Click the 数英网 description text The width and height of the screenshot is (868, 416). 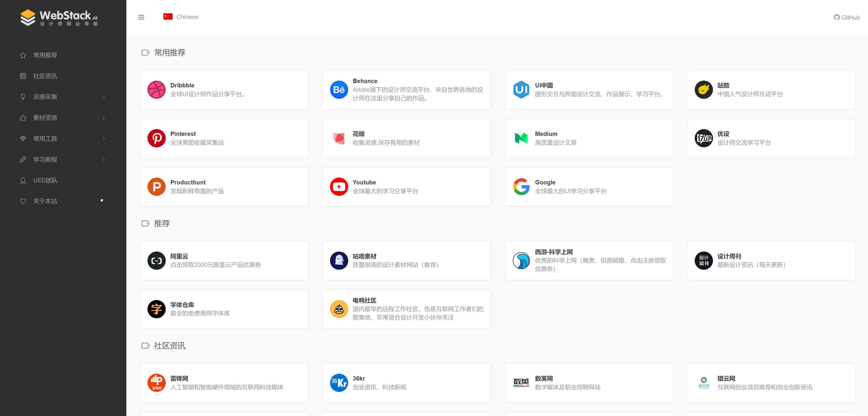[568, 387]
